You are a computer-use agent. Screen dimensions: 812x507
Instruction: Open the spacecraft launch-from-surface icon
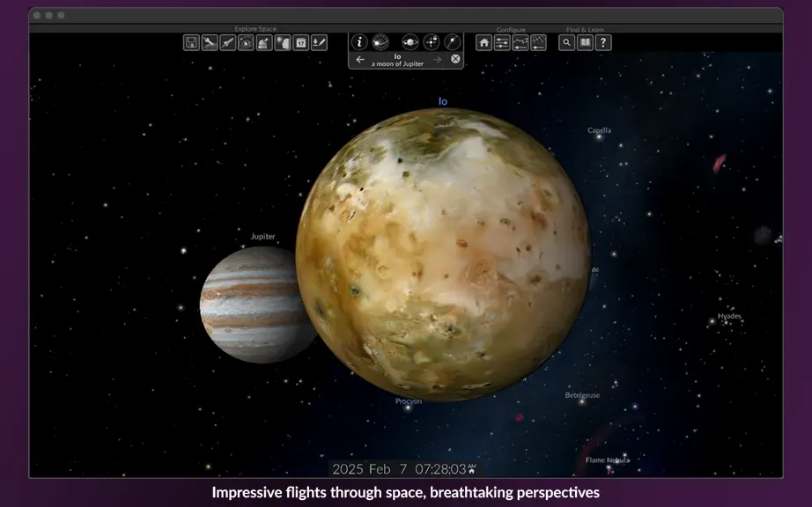point(210,42)
